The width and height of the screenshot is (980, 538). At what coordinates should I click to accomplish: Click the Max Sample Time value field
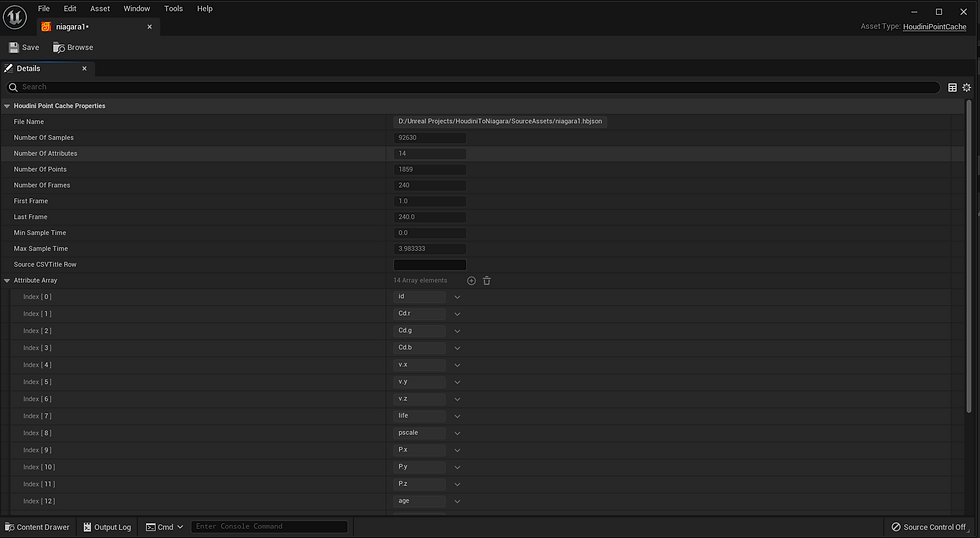pyautogui.click(x=430, y=249)
